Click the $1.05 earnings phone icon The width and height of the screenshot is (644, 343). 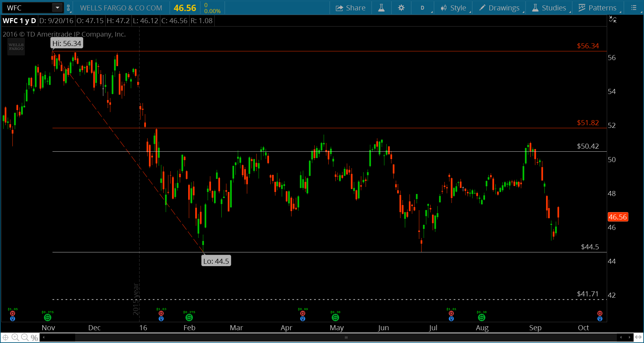point(13,313)
